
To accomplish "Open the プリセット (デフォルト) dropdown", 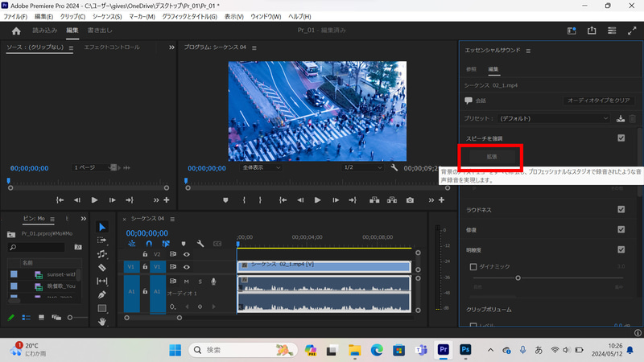I will [x=554, y=118].
